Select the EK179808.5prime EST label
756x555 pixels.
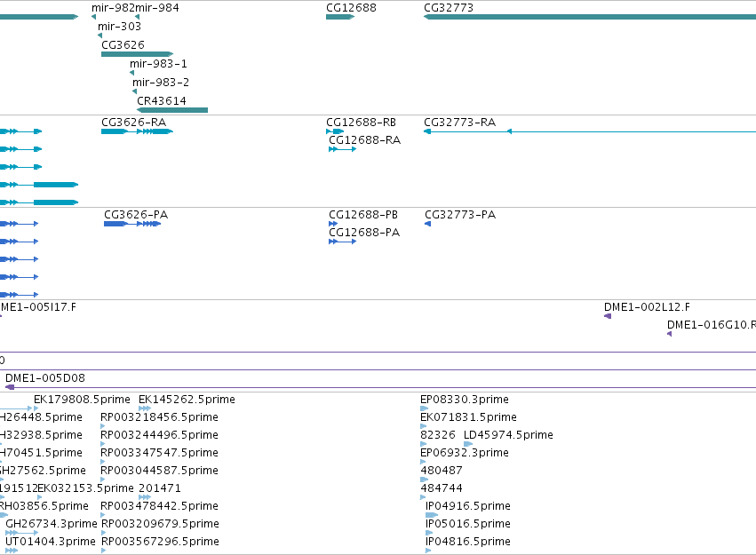pyautogui.click(x=82, y=400)
